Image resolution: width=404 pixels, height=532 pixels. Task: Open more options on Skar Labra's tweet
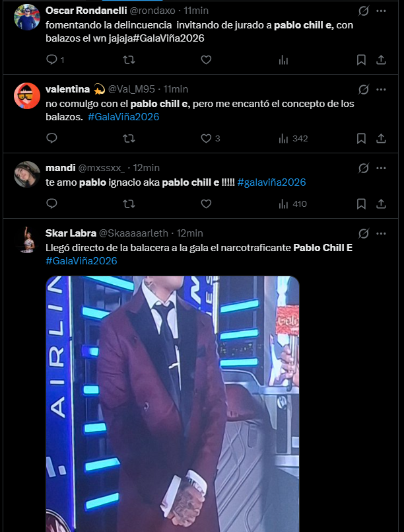click(x=381, y=233)
